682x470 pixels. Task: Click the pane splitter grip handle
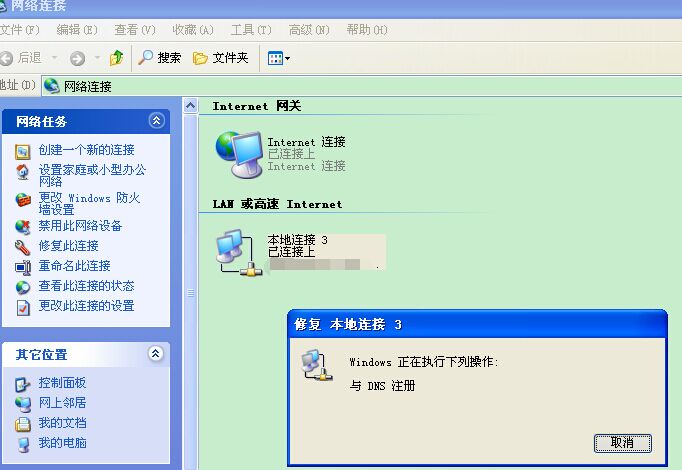click(x=191, y=293)
